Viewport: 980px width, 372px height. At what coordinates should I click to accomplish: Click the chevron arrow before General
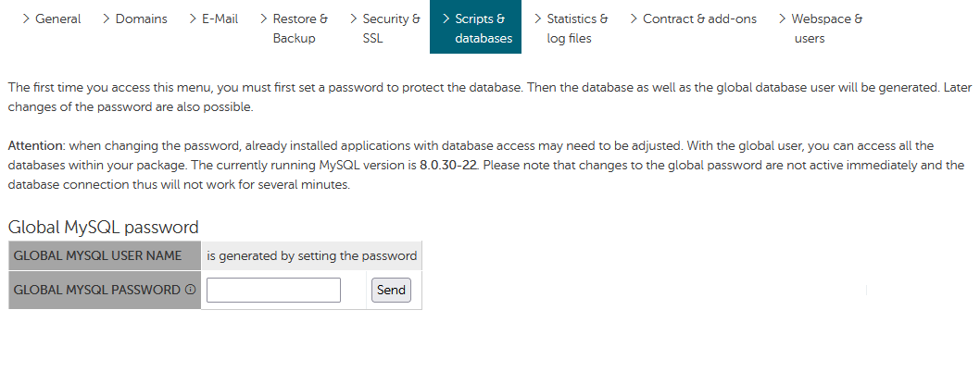(x=26, y=19)
